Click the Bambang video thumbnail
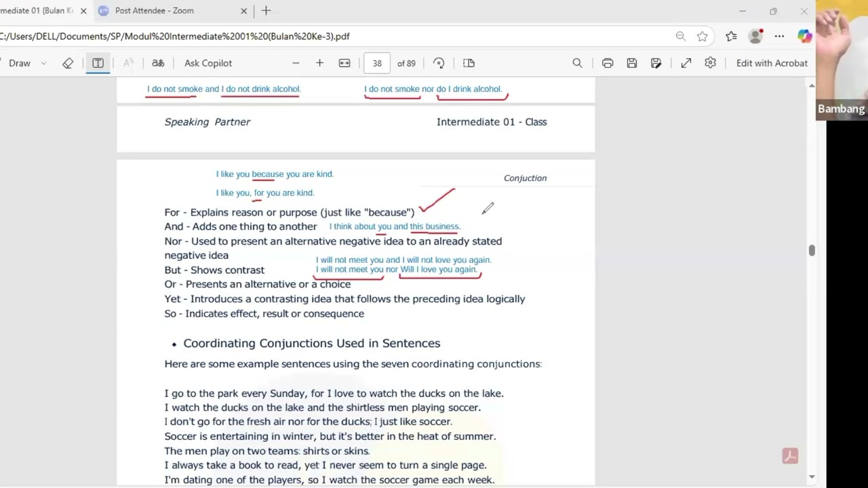Screen dimensions: 868x488 [x=842, y=60]
